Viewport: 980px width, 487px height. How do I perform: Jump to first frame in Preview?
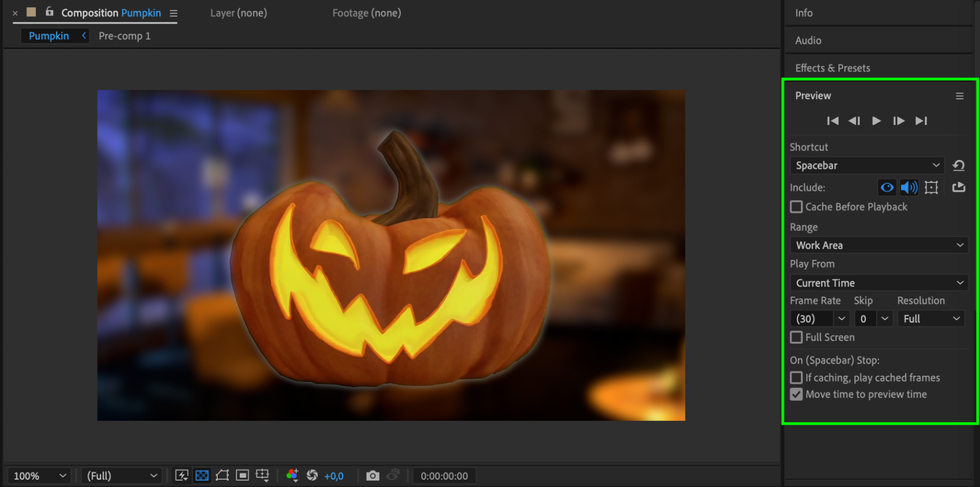(x=832, y=121)
